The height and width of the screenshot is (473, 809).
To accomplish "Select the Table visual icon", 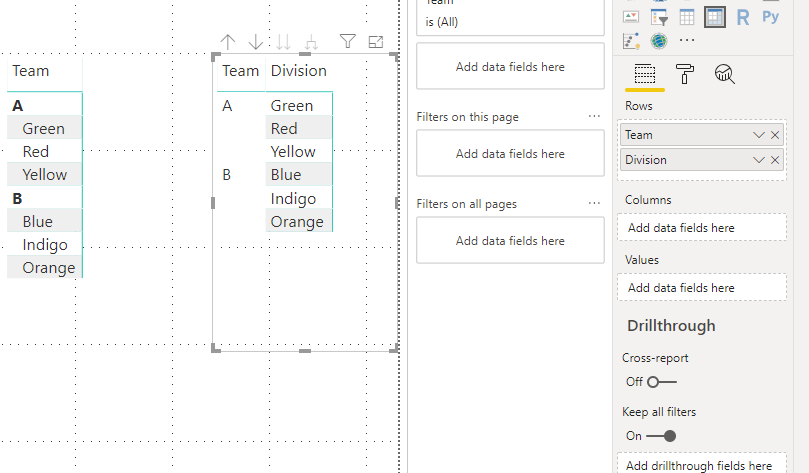I will click(687, 18).
